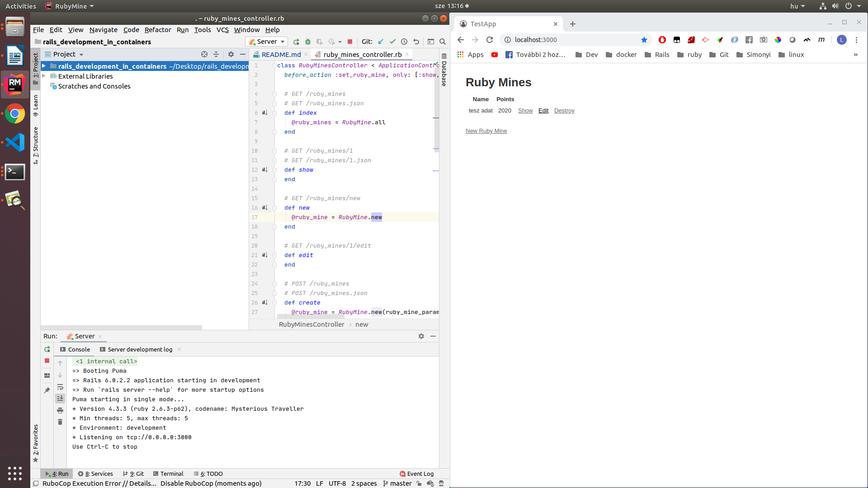The height and width of the screenshot is (488, 868).
Task: Collapse the def index method fold
Action: click(274, 113)
